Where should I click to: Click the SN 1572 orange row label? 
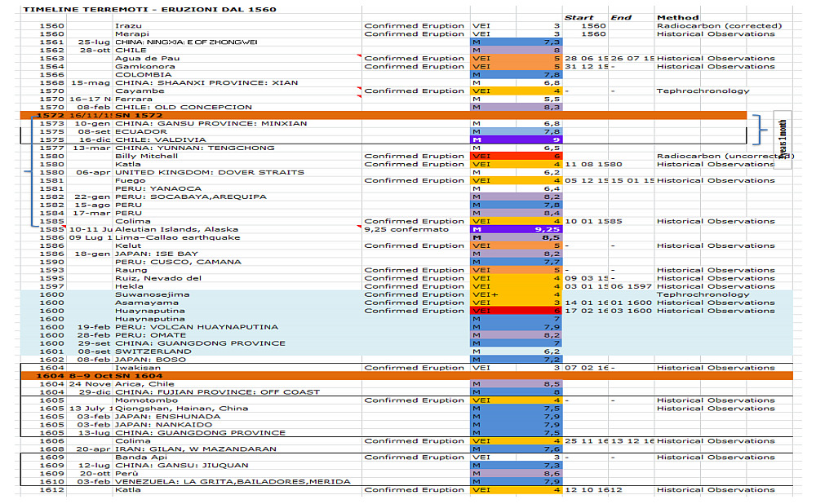coord(139,116)
